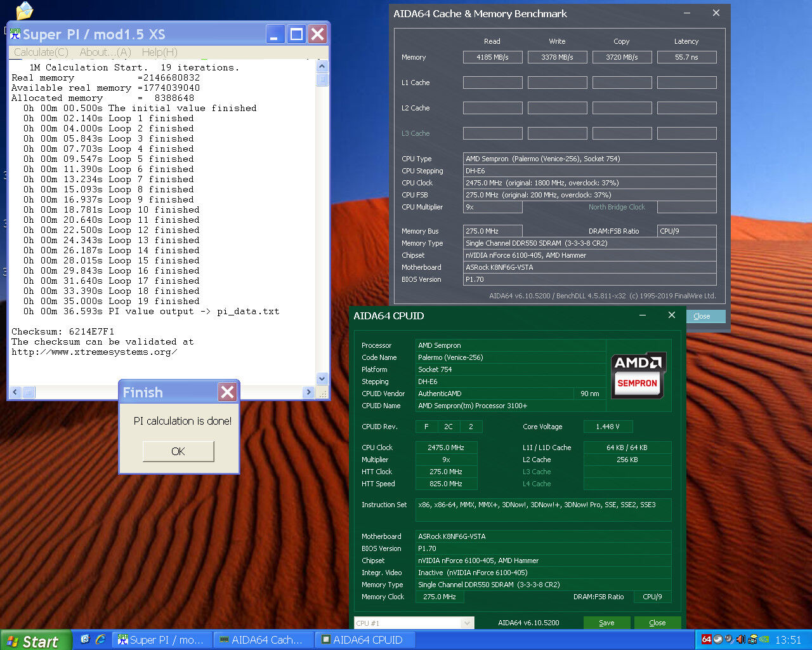Open the volume speaker tray icon
This screenshot has width=812, height=650.
(740, 639)
